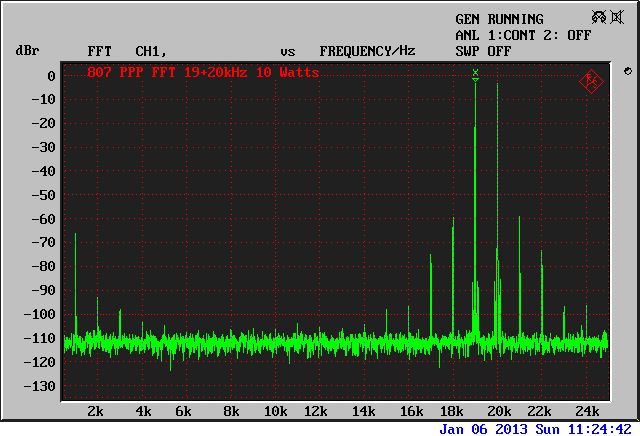640x436 pixels.
Task: Click the red Rohde & Schwarz diamond logo
Action: point(591,79)
